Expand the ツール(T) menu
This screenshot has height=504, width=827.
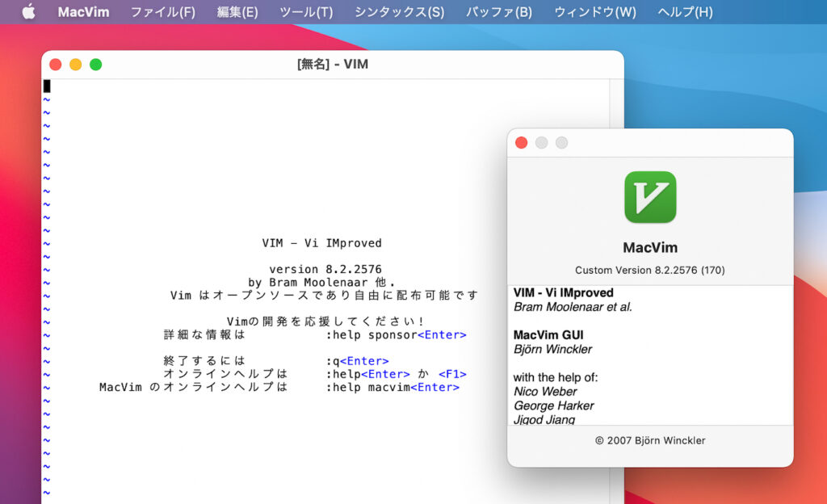point(305,12)
